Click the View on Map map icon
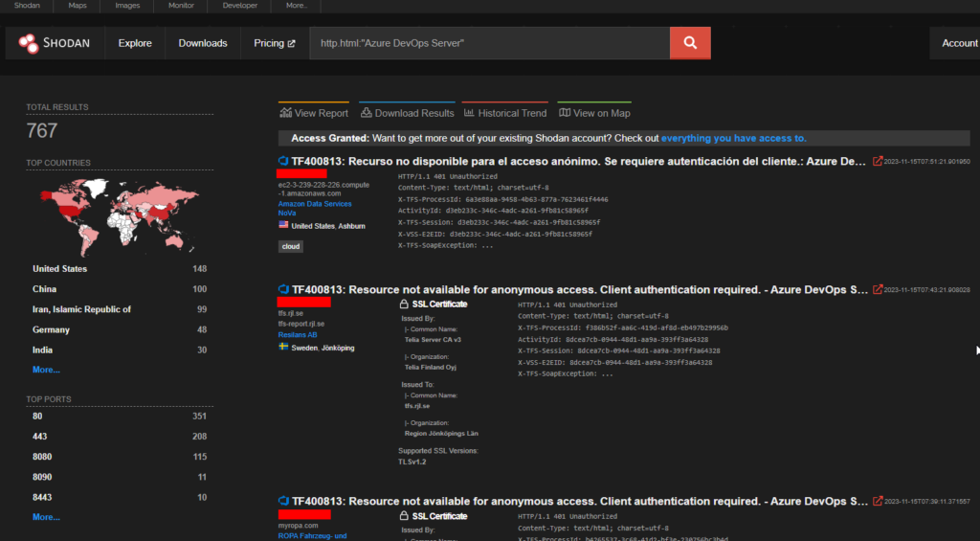Image resolution: width=980 pixels, height=541 pixels. (565, 113)
